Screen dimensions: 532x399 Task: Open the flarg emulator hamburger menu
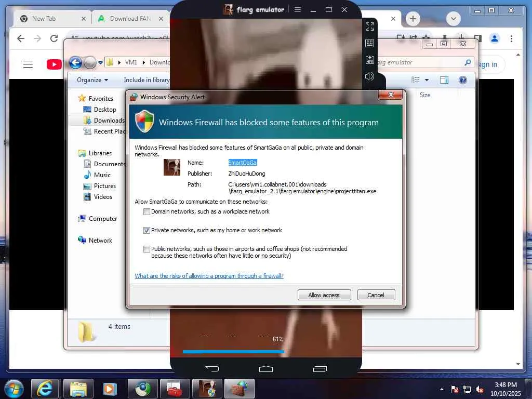298,9
